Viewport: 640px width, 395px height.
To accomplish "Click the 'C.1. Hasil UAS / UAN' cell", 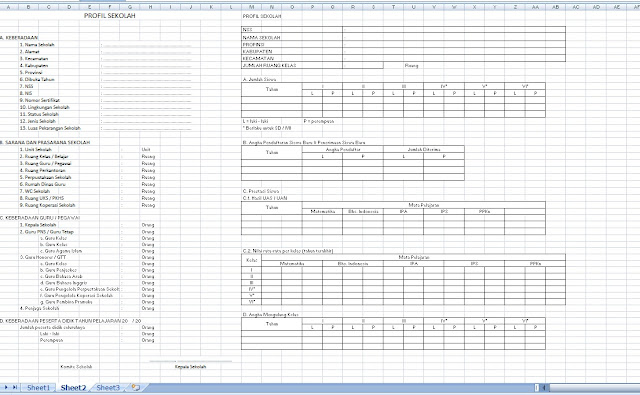I will point(265,198).
